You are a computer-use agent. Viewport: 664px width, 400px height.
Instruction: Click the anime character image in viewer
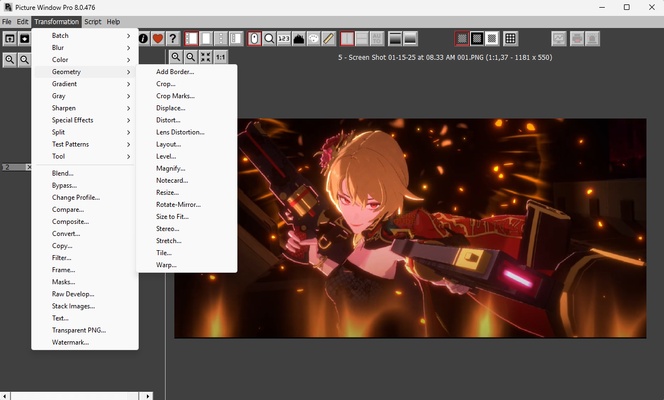(410, 228)
